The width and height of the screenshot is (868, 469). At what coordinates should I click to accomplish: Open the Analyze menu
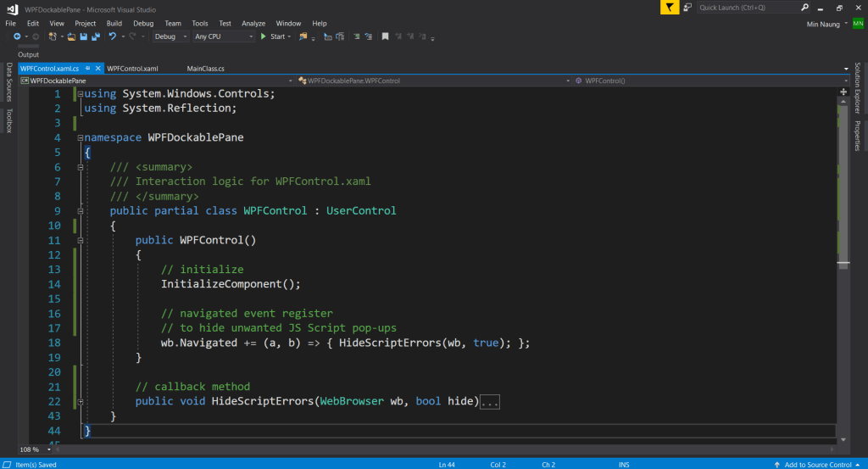click(x=253, y=23)
